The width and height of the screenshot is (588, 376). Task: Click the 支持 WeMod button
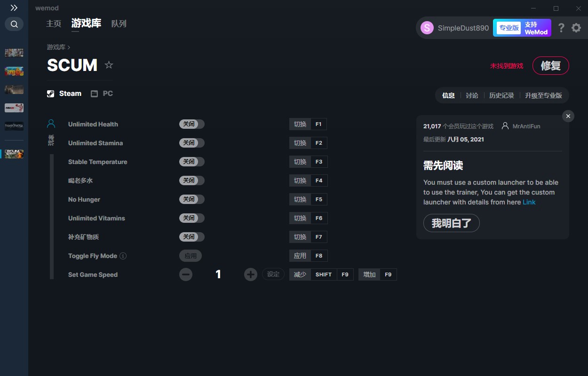[x=536, y=28]
